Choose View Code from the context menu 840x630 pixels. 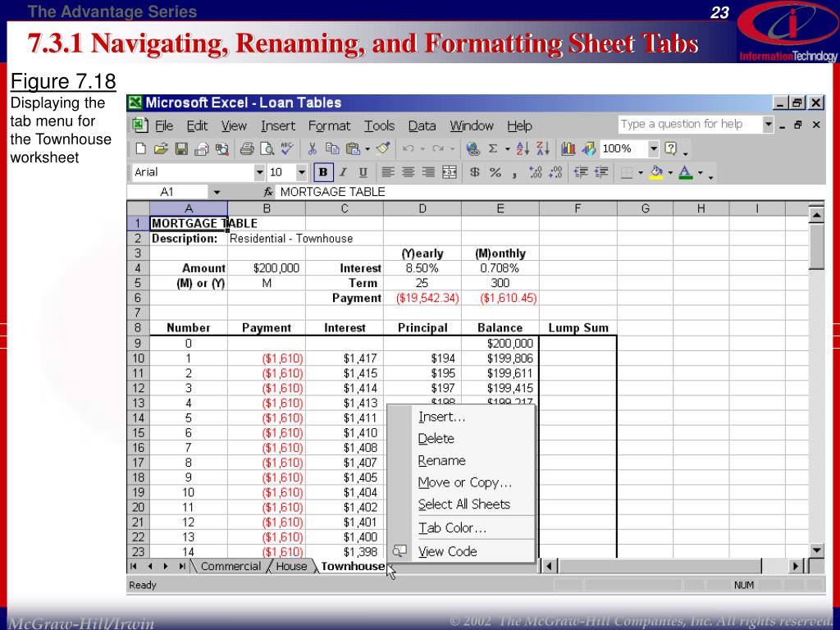click(447, 551)
